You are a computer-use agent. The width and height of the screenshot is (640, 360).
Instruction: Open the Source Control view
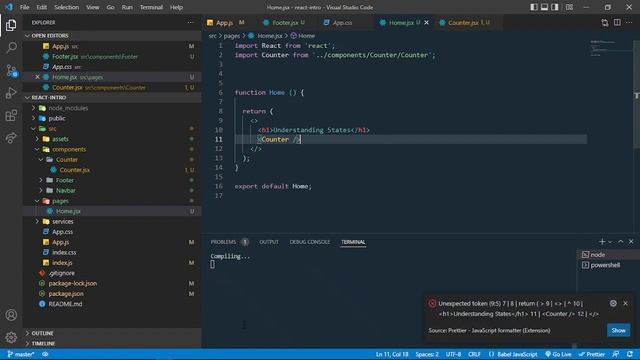tap(11, 71)
